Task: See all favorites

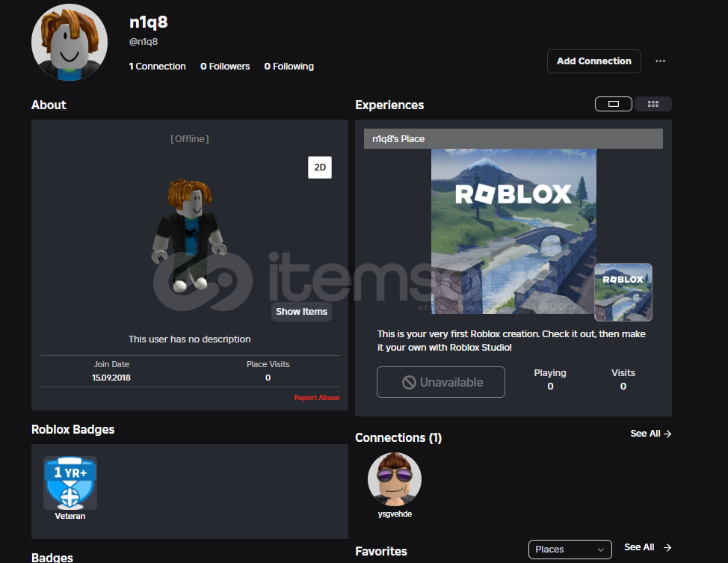Action: point(648,547)
